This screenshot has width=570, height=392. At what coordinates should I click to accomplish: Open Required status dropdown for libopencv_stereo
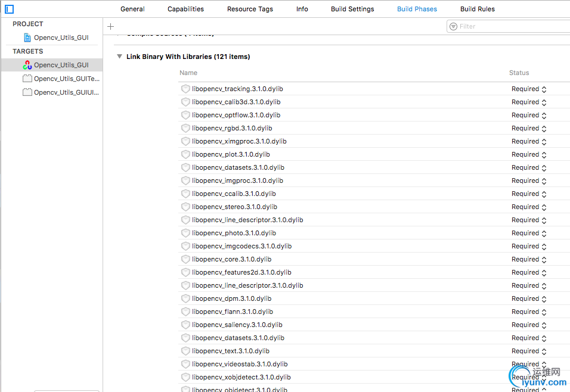coord(529,207)
